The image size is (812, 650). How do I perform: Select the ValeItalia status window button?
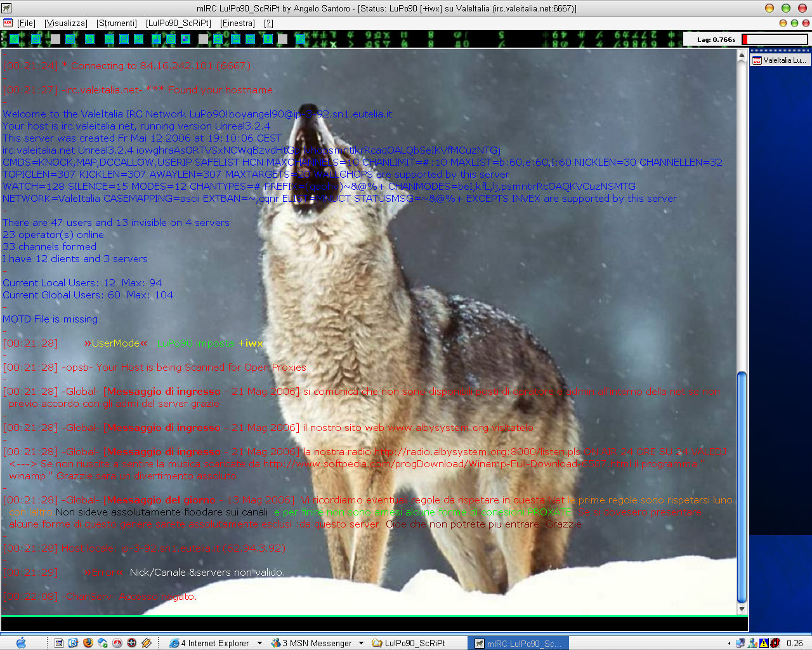pos(779,60)
